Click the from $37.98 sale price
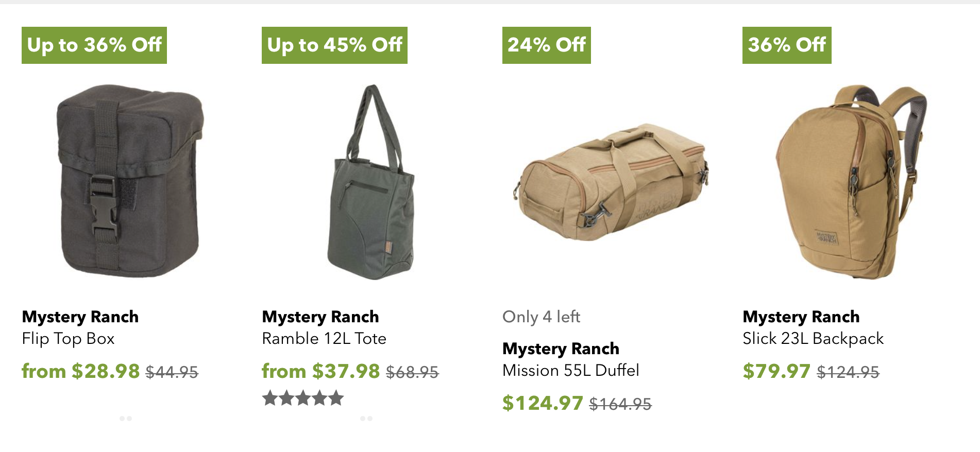 pyautogui.click(x=320, y=371)
